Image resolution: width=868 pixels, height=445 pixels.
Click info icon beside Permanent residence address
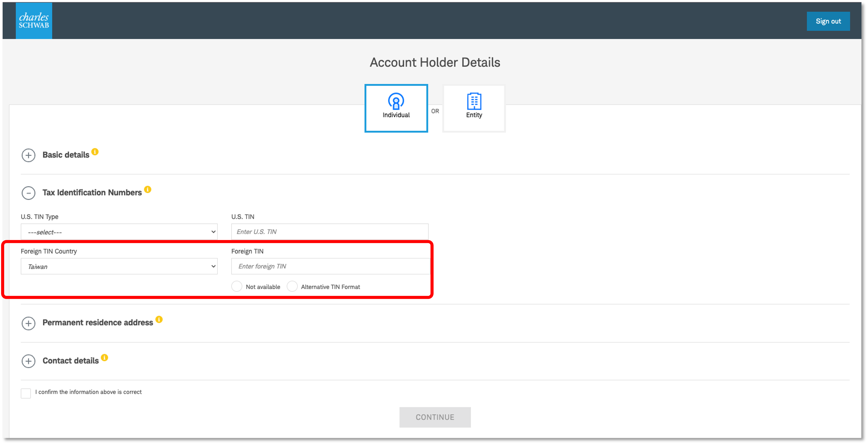click(159, 319)
